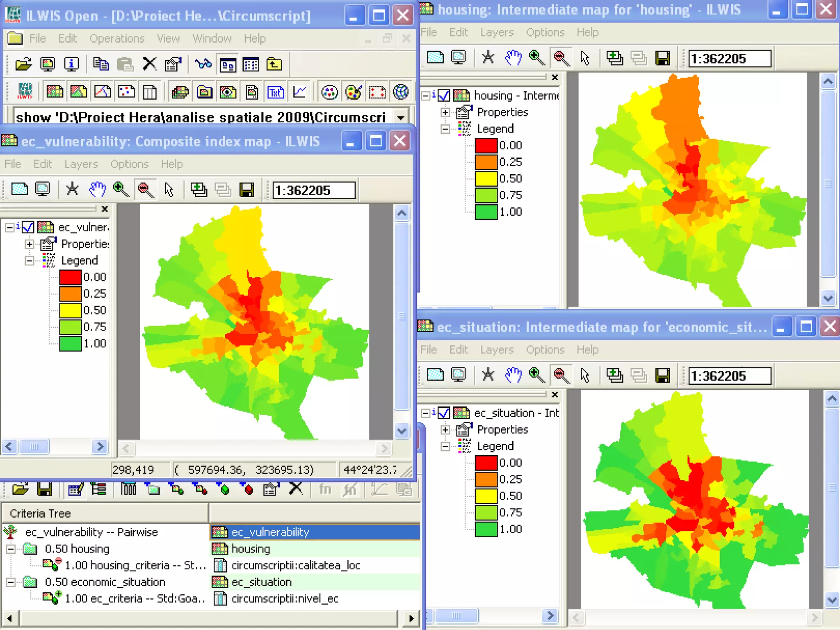This screenshot has height=630, width=840.
Task: Select ec_situation map in criteria tree
Action: (261, 582)
